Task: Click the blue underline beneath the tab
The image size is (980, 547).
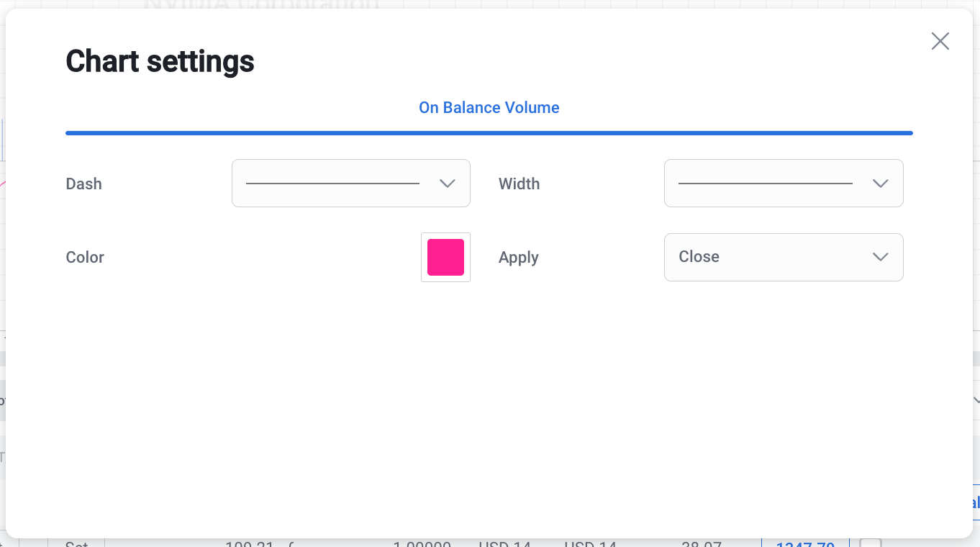Action: click(489, 133)
